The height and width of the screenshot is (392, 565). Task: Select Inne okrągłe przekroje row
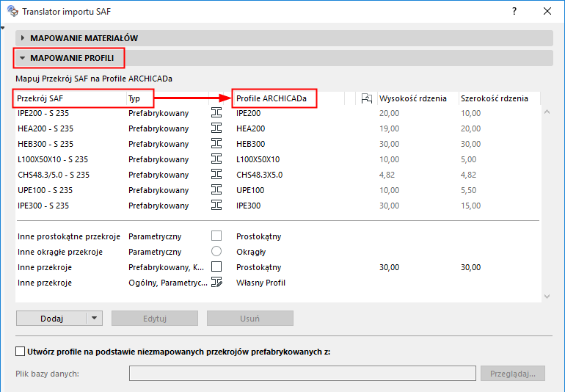tap(277, 252)
